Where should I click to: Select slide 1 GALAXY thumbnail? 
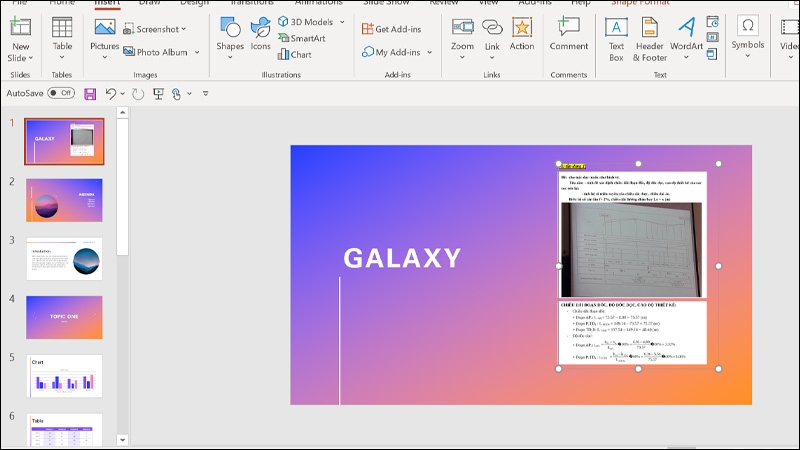click(64, 141)
